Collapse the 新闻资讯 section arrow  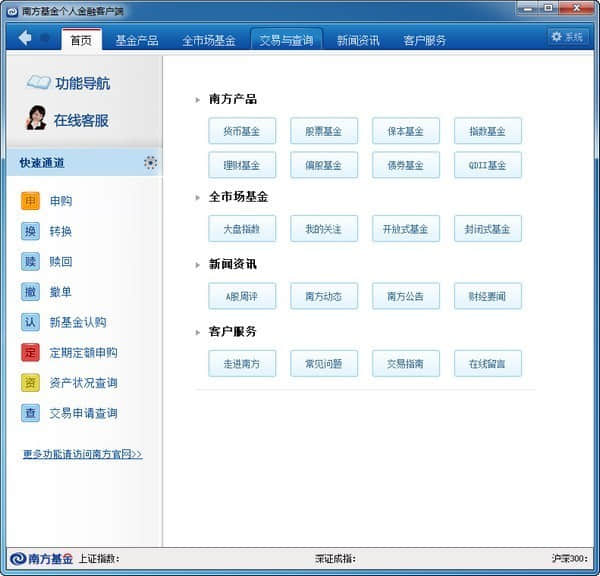[x=197, y=265]
